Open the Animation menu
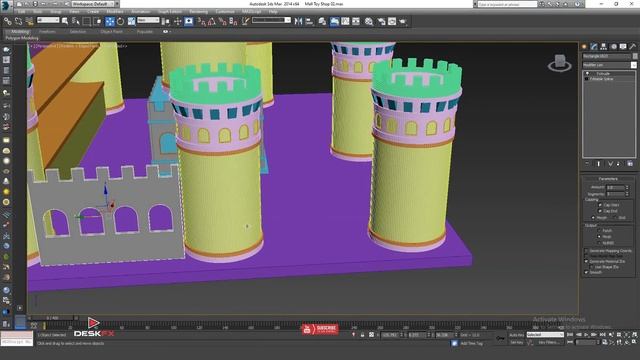The width and height of the screenshot is (640, 360). pos(141,12)
